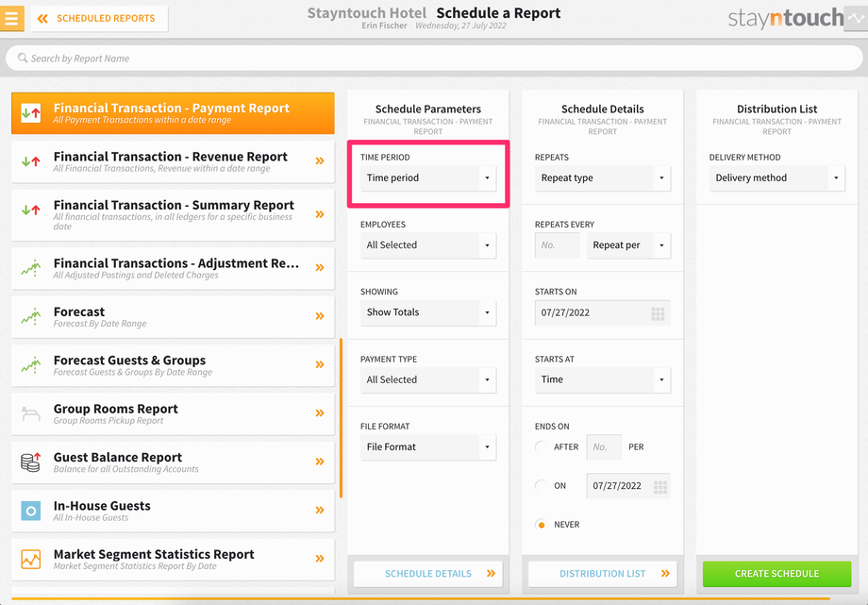
Task: Select the Ends On After radio button
Action: point(542,447)
